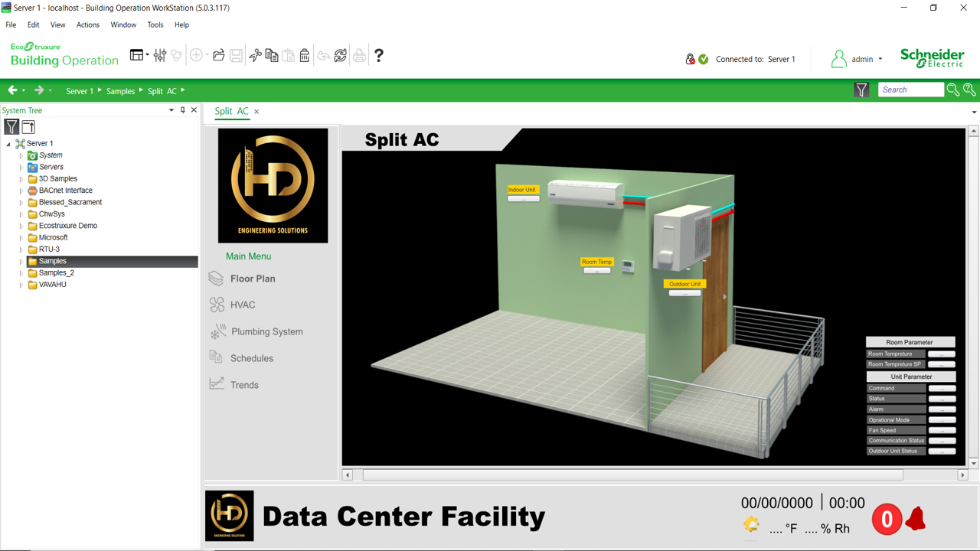Click the horizontal scrollbar of graphic view
Image resolution: width=980 pixels, height=551 pixels.
click(632, 475)
